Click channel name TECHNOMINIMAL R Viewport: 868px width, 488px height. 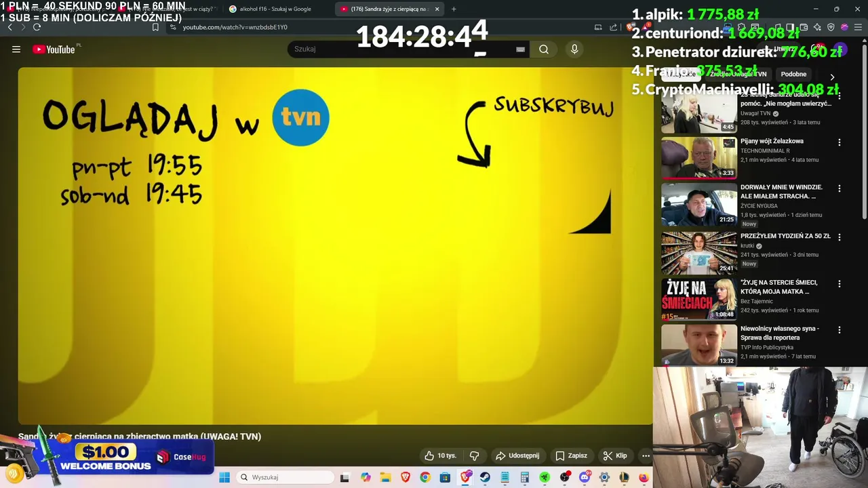coord(765,150)
